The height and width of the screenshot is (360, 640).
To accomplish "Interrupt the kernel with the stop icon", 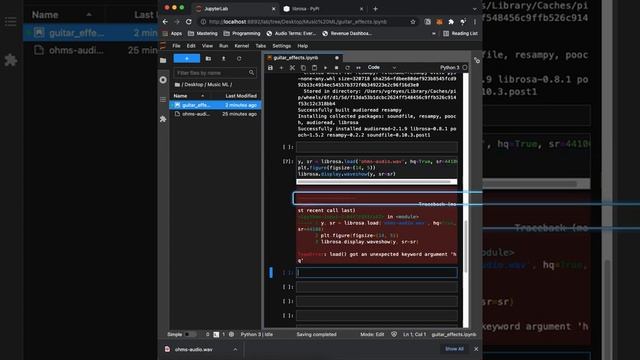I will point(336,68).
